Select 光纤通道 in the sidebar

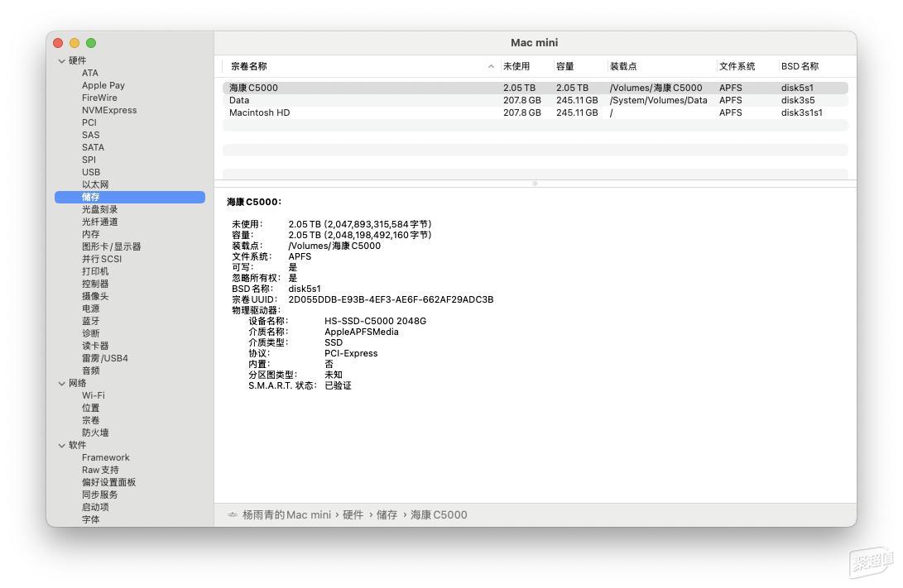[x=99, y=222]
